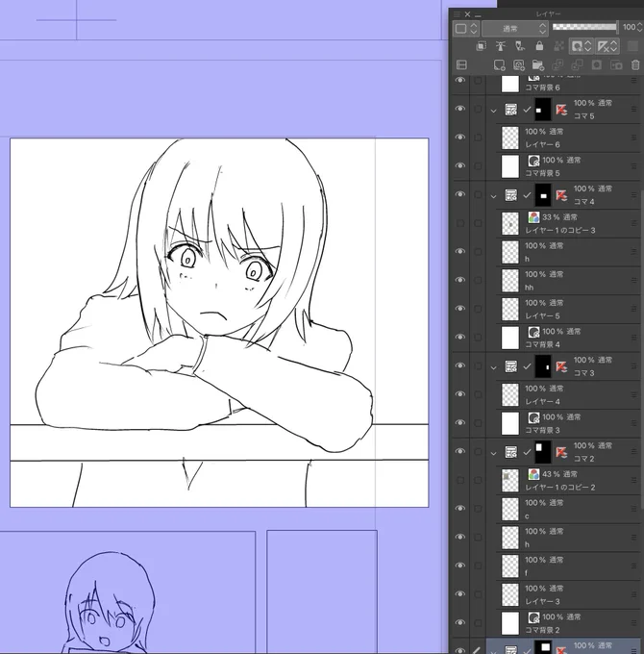Select layer named c
644x654 pixels.
568,510
